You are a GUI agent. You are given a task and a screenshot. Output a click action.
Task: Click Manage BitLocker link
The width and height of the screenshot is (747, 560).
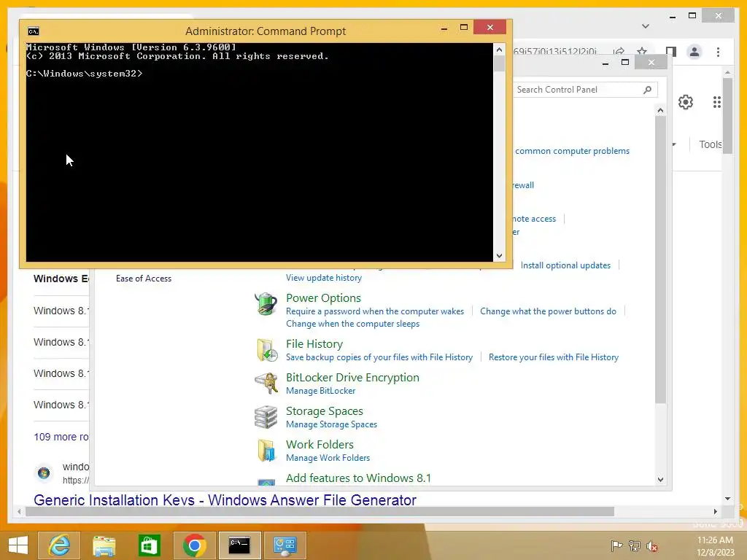[321, 391]
